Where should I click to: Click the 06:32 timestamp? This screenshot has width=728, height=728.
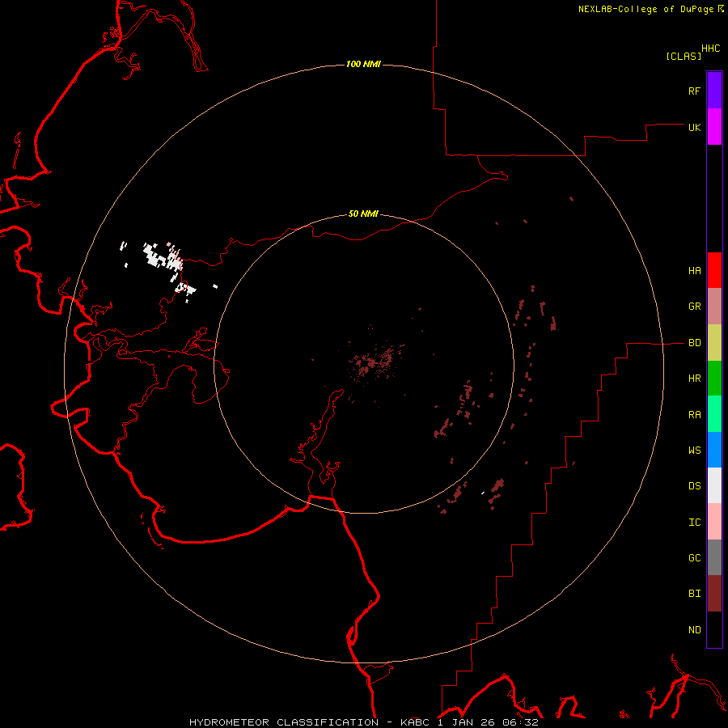coord(520,722)
